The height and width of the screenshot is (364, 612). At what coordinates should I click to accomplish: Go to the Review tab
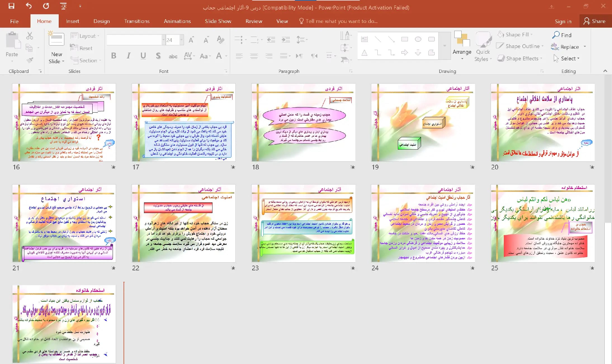pyautogui.click(x=254, y=21)
